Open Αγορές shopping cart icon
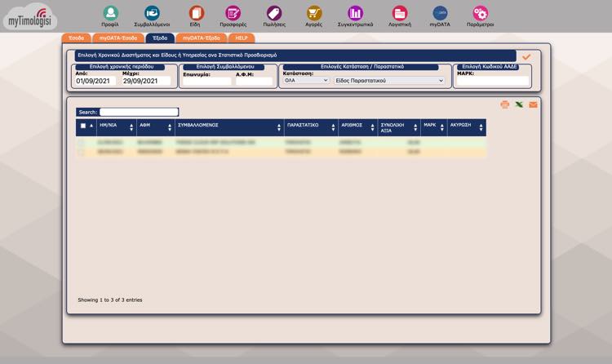The height and width of the screenshot is (364, 612). pos(314,13)
